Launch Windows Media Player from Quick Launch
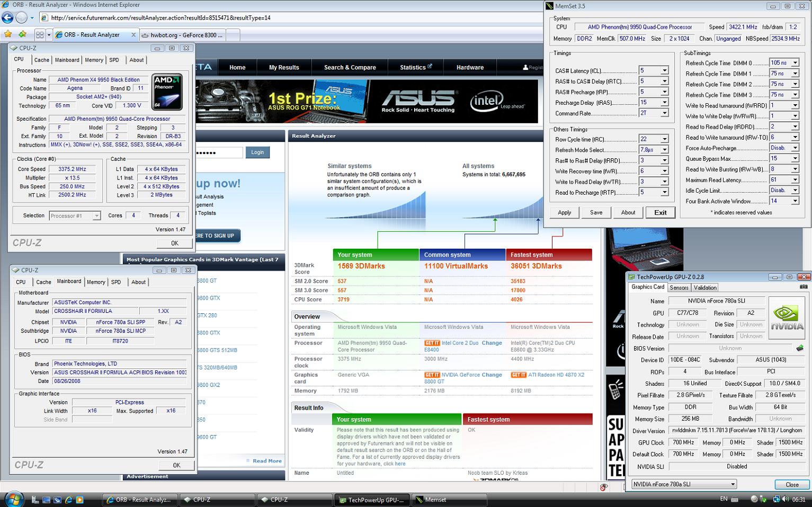Image resolution: width=812 pixels, height=507 pixels. coord(79,499)
